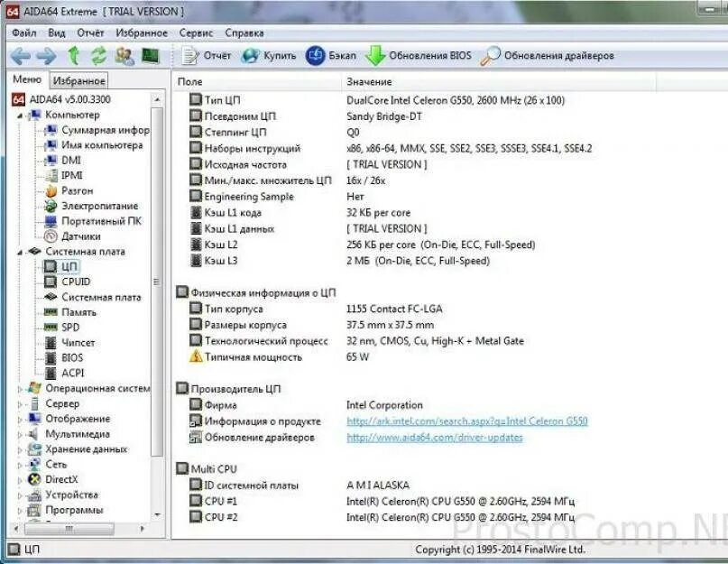Open the Сервис menu
The image size is (728, 564).
click(x=196, y=33)
